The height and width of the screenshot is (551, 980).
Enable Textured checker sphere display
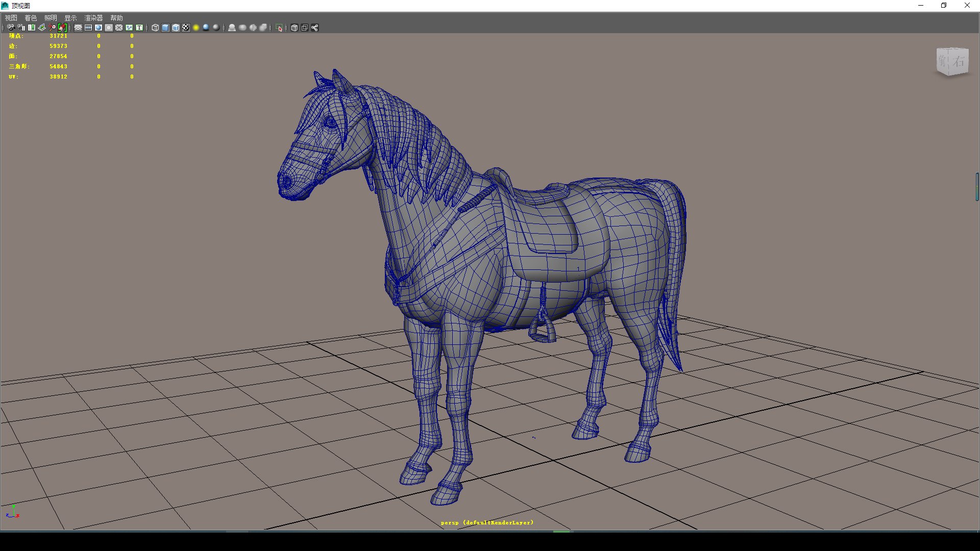186,28
